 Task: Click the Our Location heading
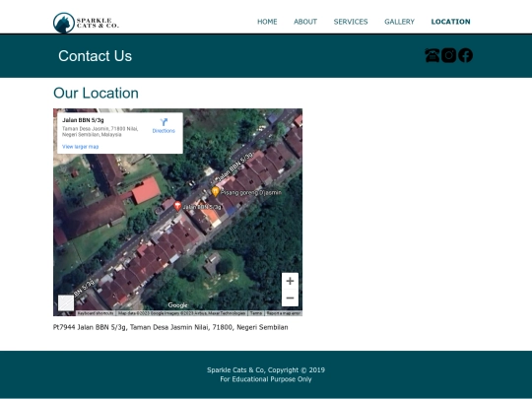[96, 93]
